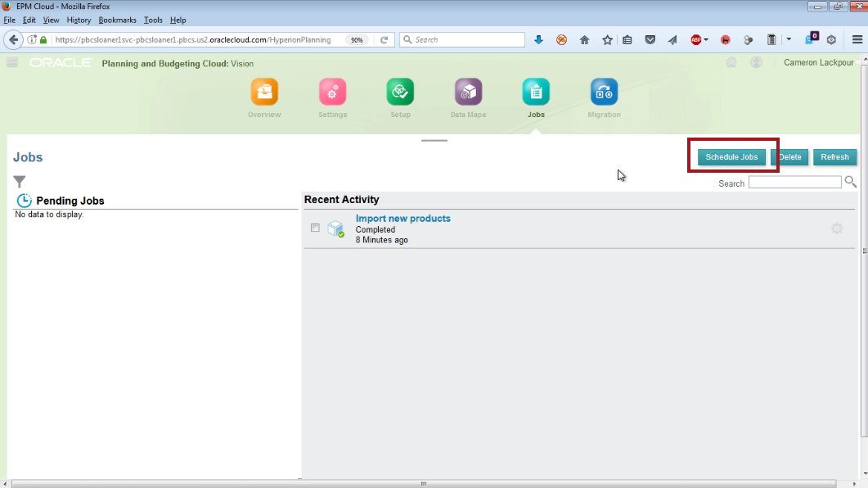Click the paper plane send icon
The height and width of the screenshot is (488, 868).
point(672,40)
